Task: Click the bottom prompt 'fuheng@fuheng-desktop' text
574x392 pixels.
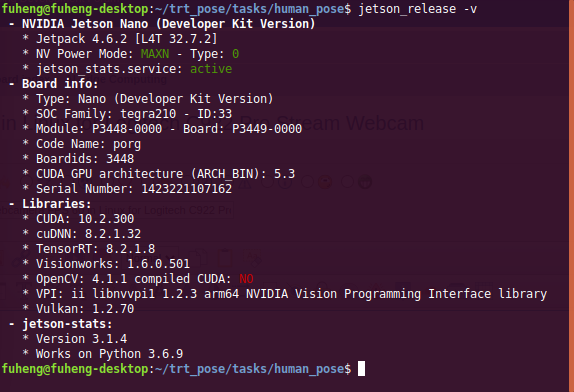Action: pyautogui.click(x=74, y=369)
